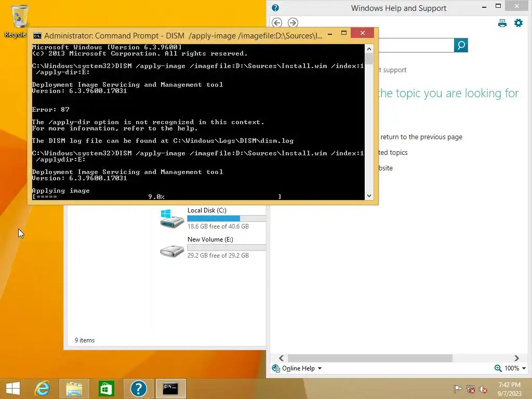Click the zoom magnifier icon in Help
The image size is (532, 399).
pyautogui.click(x=498, y=368)
